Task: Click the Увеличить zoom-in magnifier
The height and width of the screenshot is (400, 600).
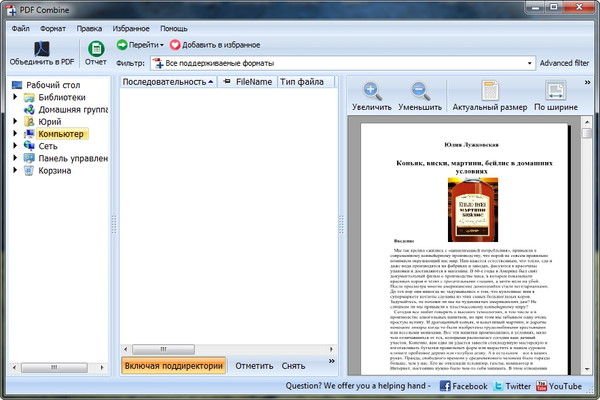Action: pos(372,92)
